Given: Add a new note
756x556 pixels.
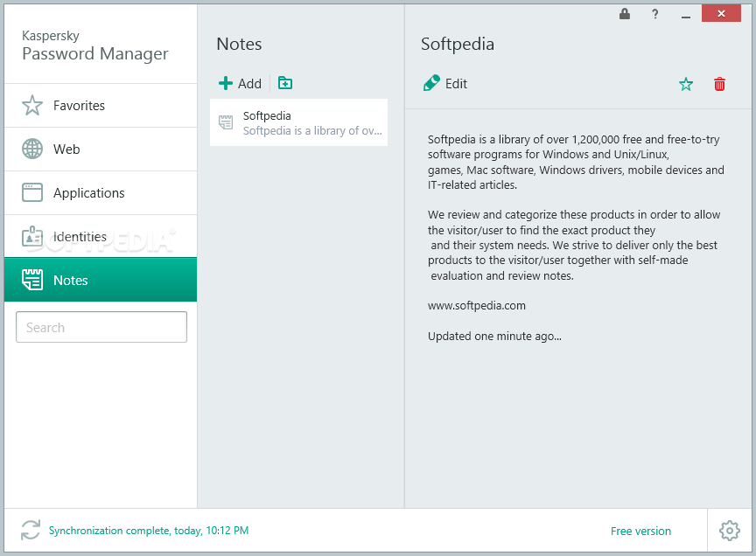Looking at the screenshot, I should 240,83.
